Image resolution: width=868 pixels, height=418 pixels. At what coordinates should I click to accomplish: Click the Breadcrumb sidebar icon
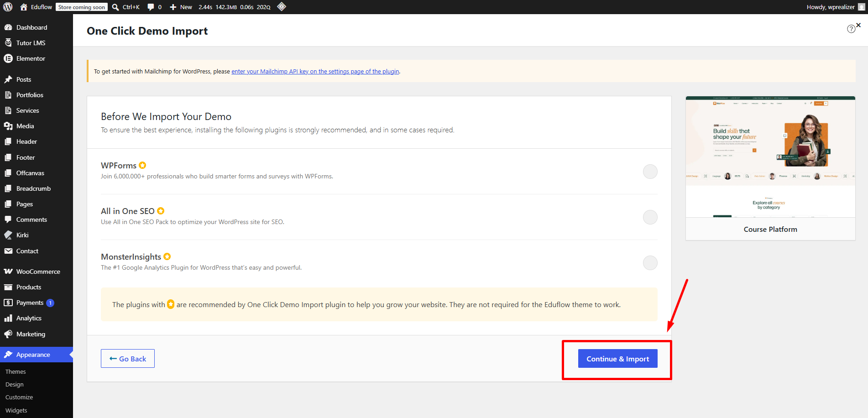click(8, 188)
